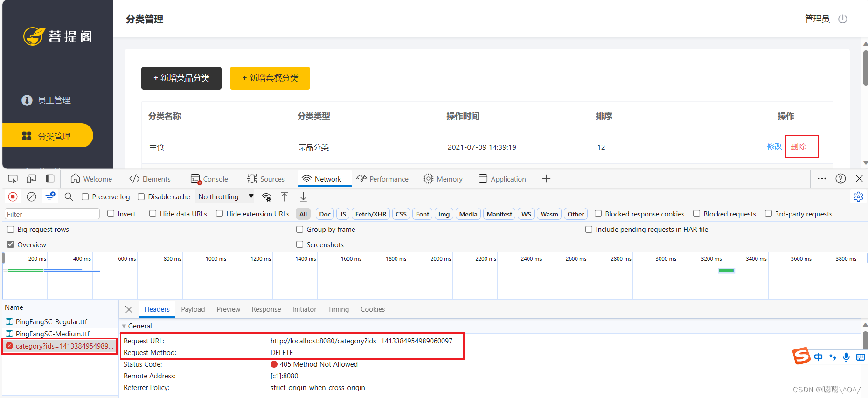
Task: Close the DevTools panel
Action: pos(859,179)
